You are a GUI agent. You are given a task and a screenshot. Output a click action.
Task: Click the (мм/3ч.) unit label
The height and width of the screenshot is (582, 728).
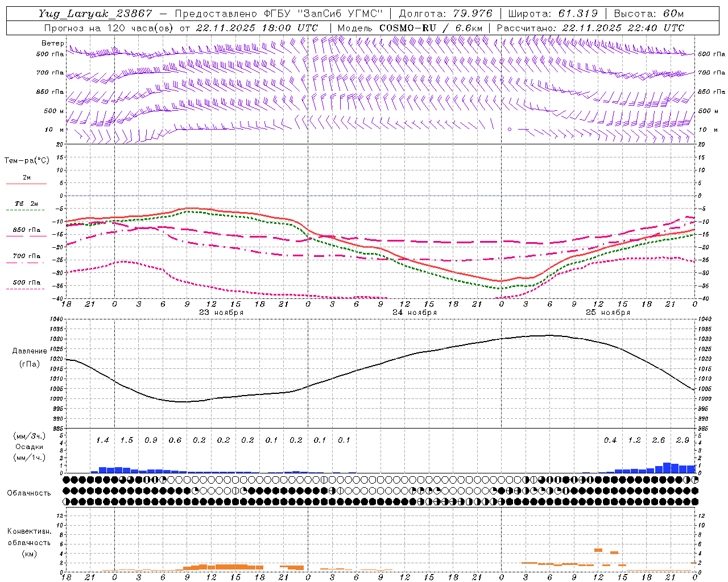pyautogui.click(x=30, y=436)
